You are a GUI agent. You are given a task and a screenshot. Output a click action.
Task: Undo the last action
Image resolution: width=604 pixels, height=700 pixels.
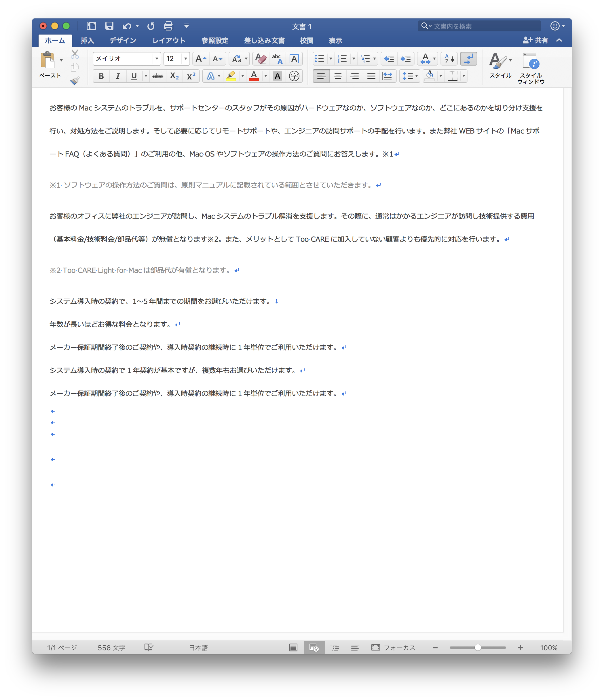127,26
